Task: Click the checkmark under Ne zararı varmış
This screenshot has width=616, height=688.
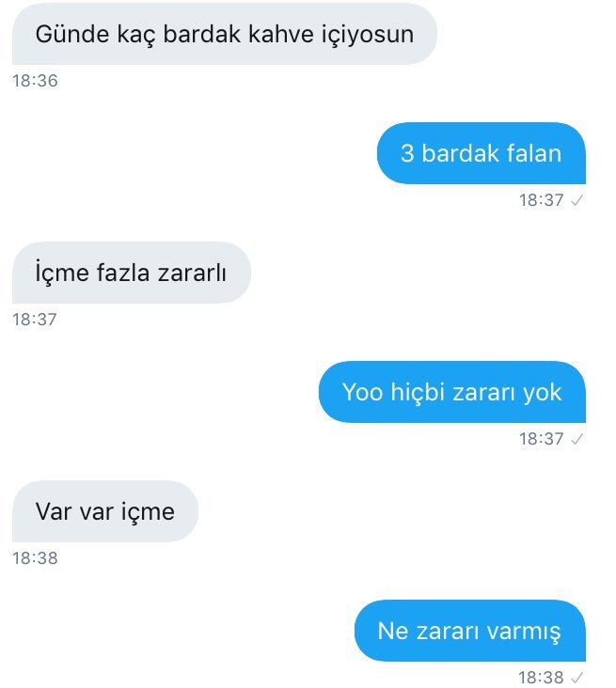Action: [577, 677]
